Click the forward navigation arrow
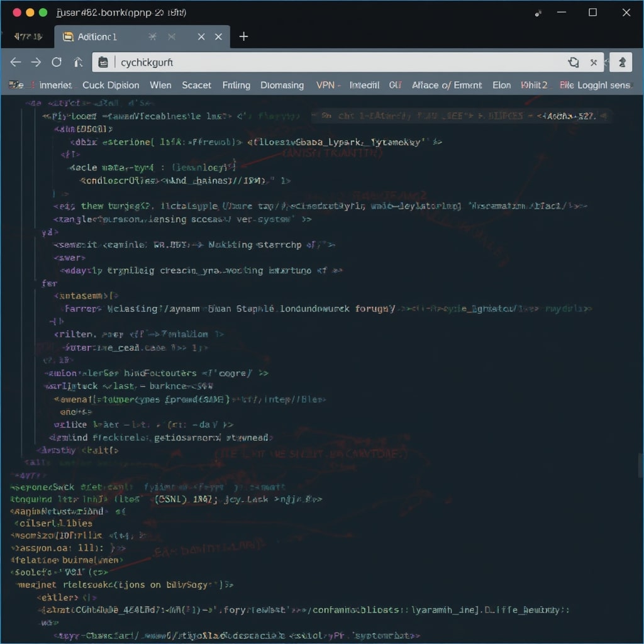Screen dimensions: 644x644 click(36, 62)
